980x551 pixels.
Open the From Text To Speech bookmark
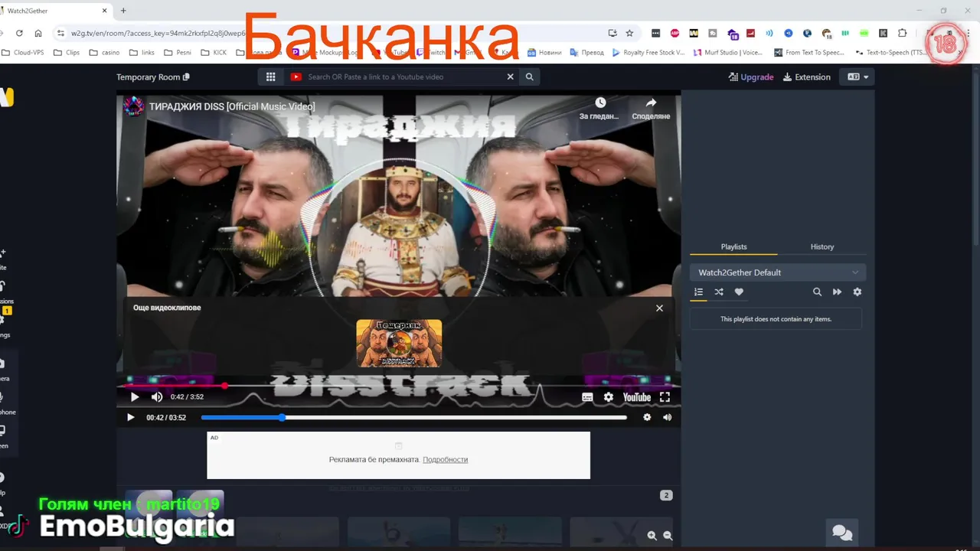[x=809, y=53]
